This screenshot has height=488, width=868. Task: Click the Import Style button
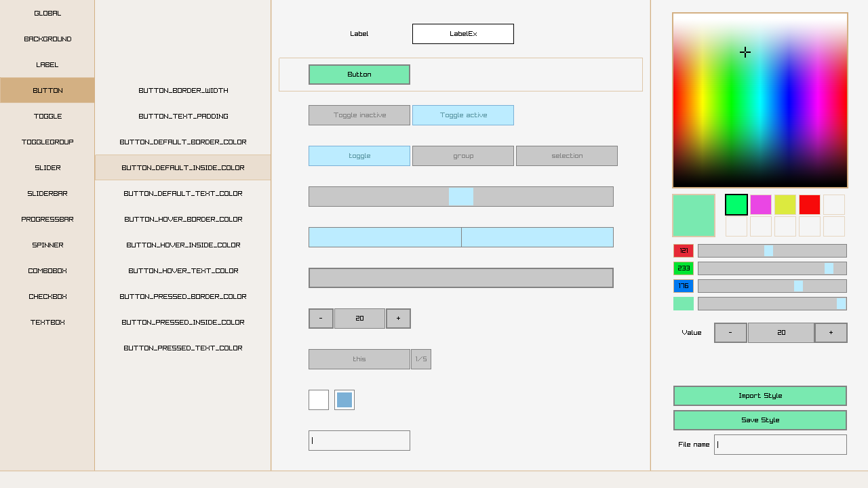760,396
